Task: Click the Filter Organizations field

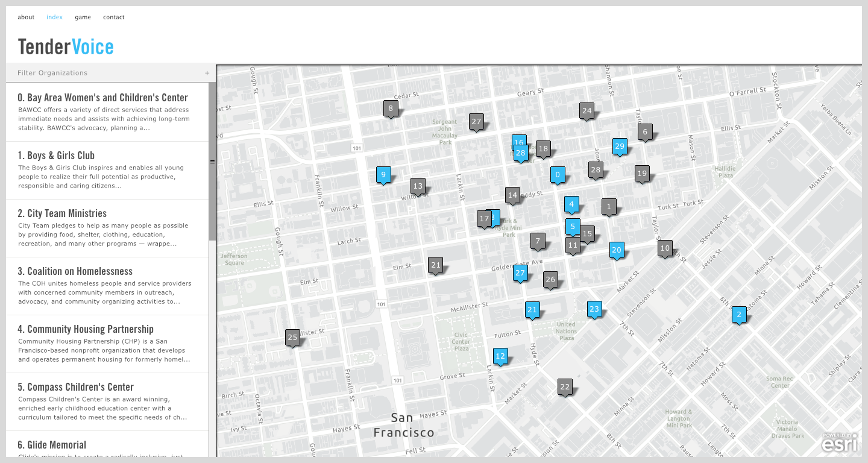Action: click(111, 73)
